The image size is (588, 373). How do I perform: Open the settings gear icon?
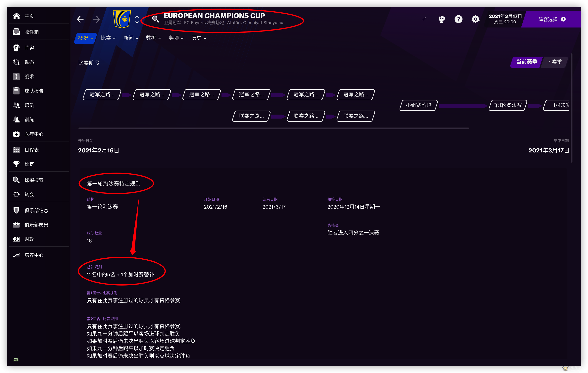tap(475, 19)
